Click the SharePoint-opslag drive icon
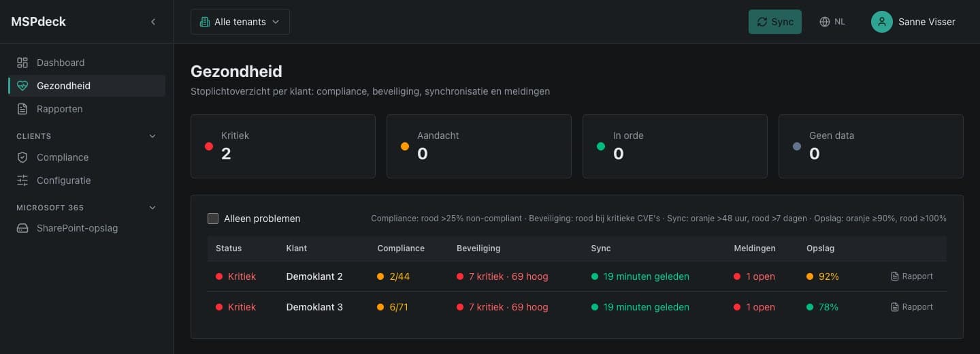Viewport: 980px width, 354px height. point(22,228)
